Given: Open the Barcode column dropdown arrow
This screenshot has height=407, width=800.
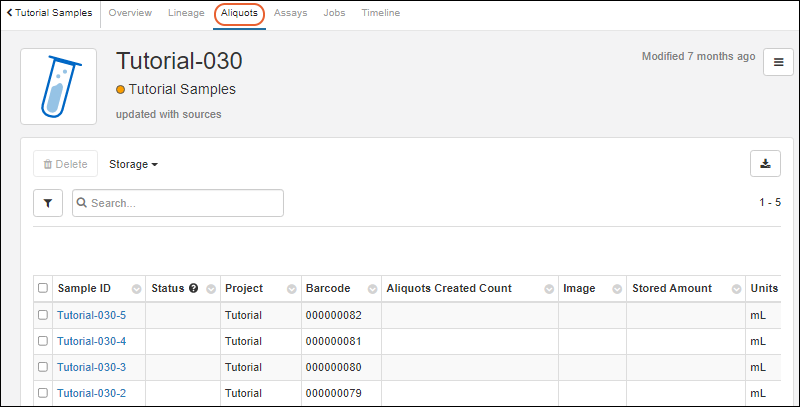Looking at the screenshot, I should [370, 289].
